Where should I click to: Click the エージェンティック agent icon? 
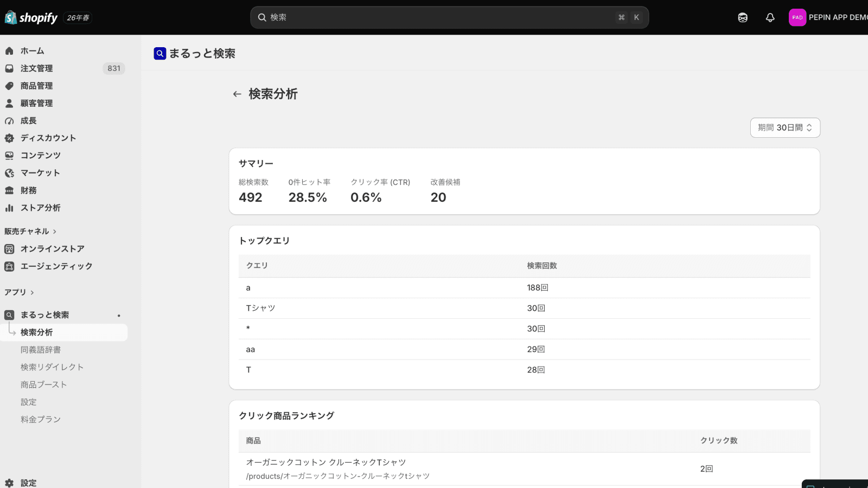9,266
